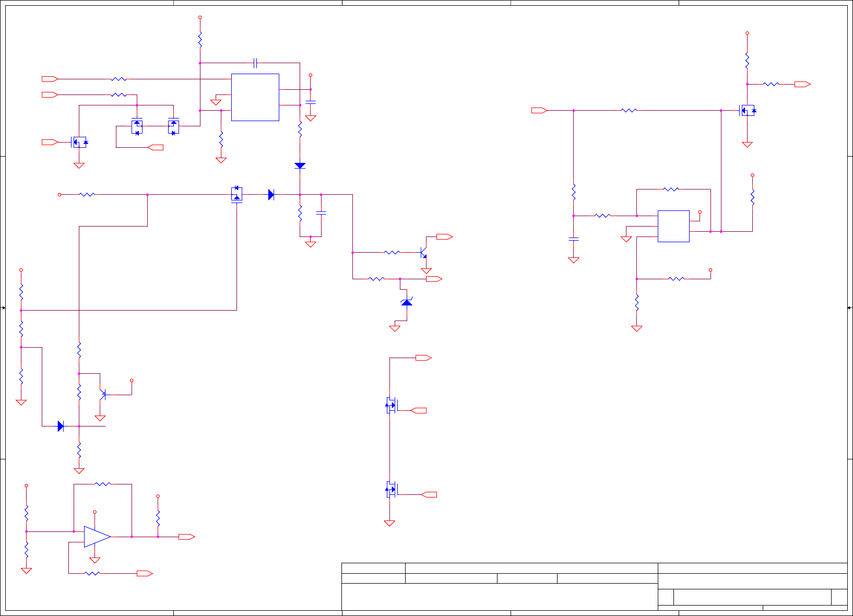
Task: Select the central MOSFET with gate underneath
Action: [x=236, y=194]
